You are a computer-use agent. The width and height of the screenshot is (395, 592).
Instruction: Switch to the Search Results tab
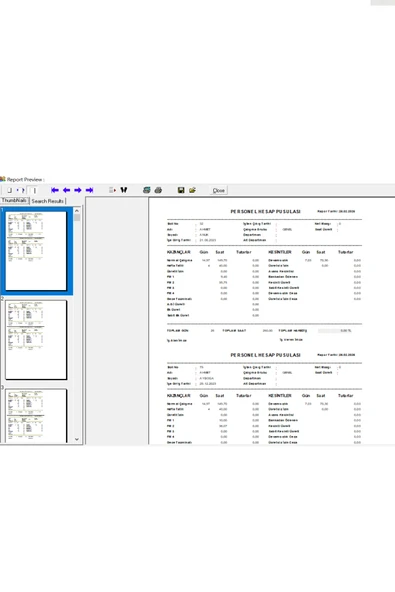tap(48, 201)
